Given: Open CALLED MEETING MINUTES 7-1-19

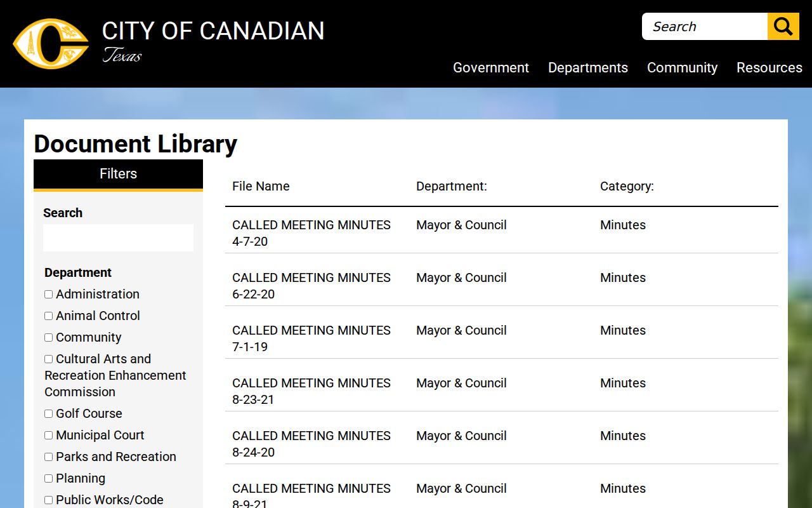Looking at the screenshot, I should pyautogui.click(x=311, y=338).
